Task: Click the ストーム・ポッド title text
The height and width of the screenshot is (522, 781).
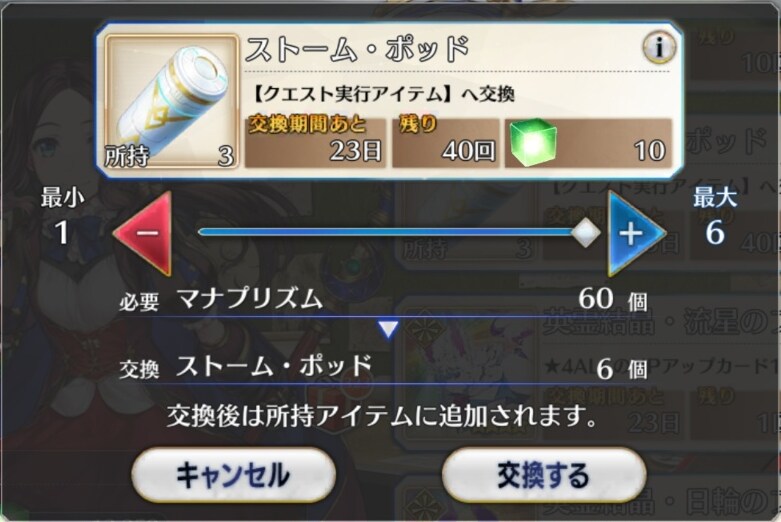Action: (x=357, y=50)
